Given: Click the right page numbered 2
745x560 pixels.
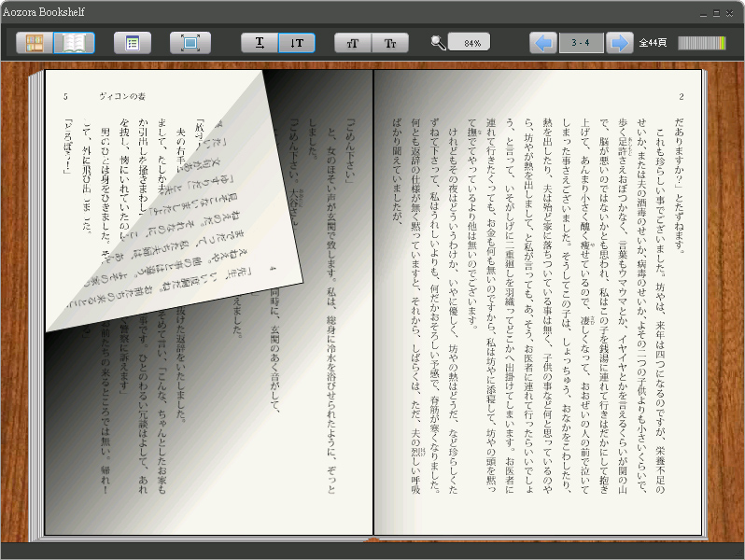Looking at the screenshot, I should [x=538, y=302].
